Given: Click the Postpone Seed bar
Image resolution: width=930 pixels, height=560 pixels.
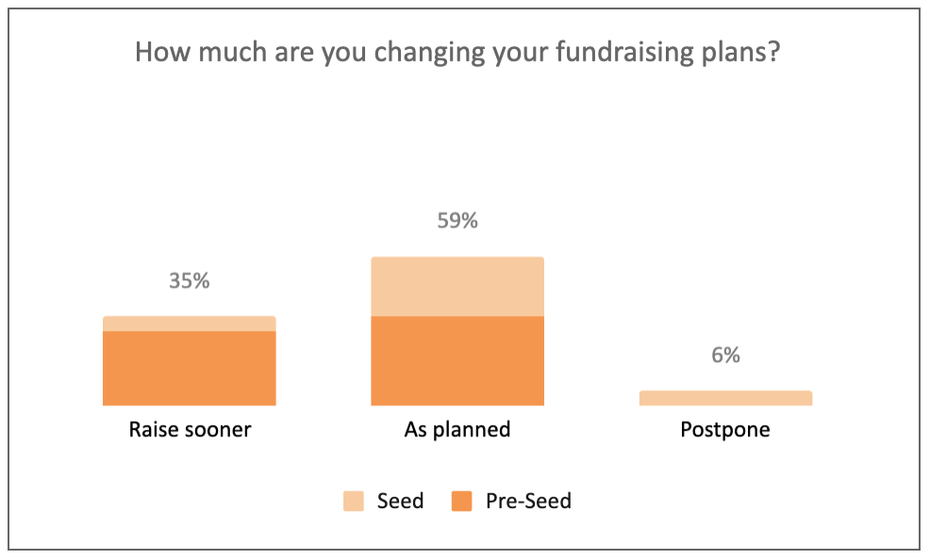Looking at the screenshot, I should coord(725,398).
